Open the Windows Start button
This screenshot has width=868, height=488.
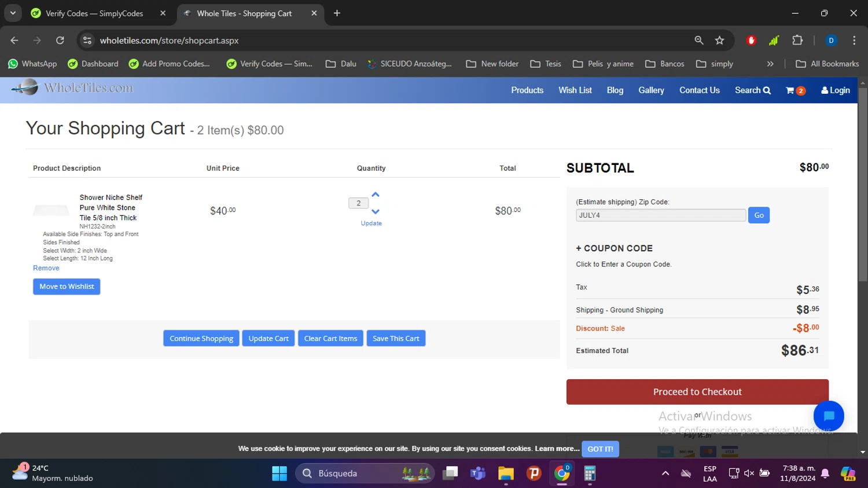279,474
